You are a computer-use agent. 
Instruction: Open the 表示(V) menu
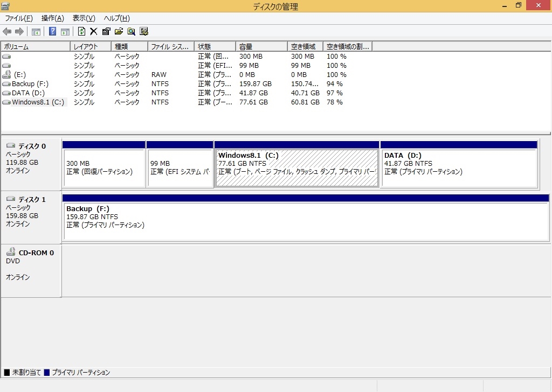tap(84, 18)
